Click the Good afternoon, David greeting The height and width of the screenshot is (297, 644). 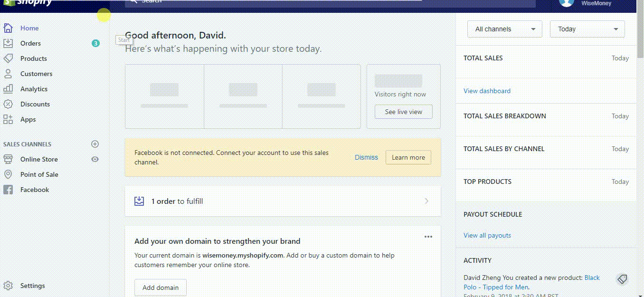[x=175, y=35]
